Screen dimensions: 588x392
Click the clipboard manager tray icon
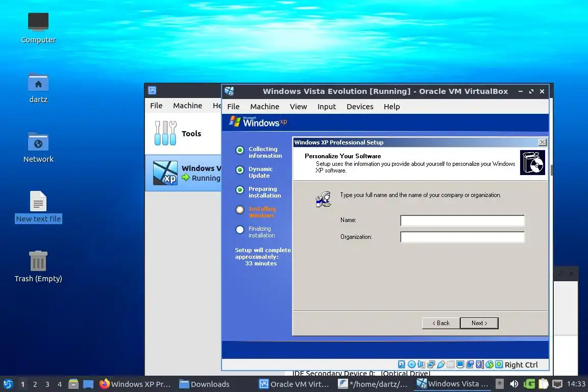coord(544,384)
